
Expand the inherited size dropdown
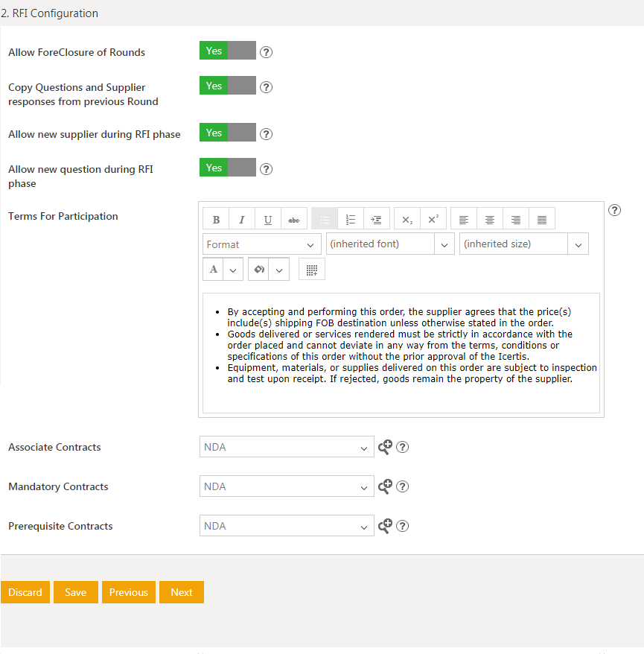pyautogui.click(x=523, y=244)
